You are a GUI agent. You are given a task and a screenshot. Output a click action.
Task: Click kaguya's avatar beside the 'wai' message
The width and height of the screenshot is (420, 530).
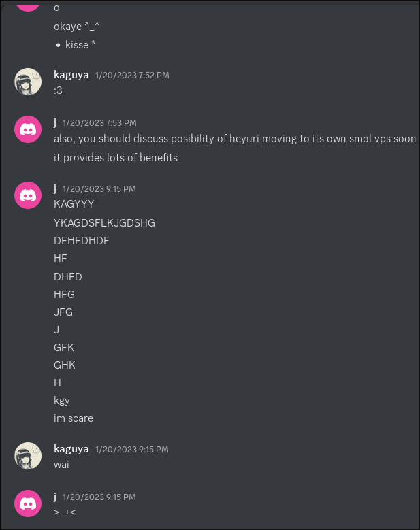coord(28,456)
